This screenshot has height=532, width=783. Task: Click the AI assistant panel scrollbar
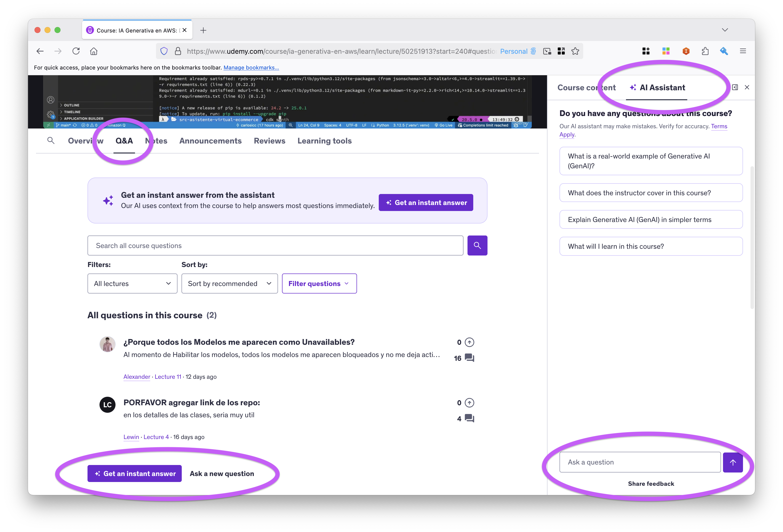pyautogui.click(x=752, y=237)
